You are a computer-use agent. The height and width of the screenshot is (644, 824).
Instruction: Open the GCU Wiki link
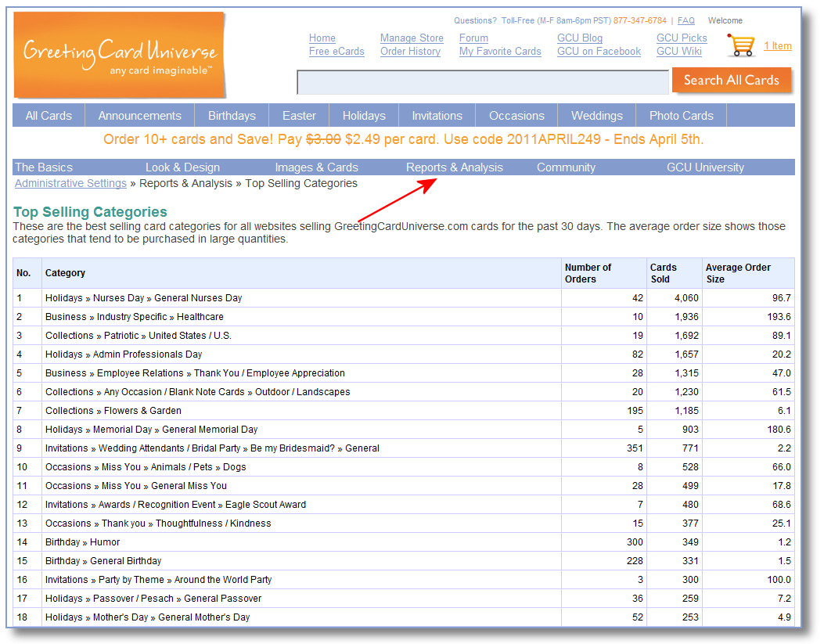click(679, 51)
